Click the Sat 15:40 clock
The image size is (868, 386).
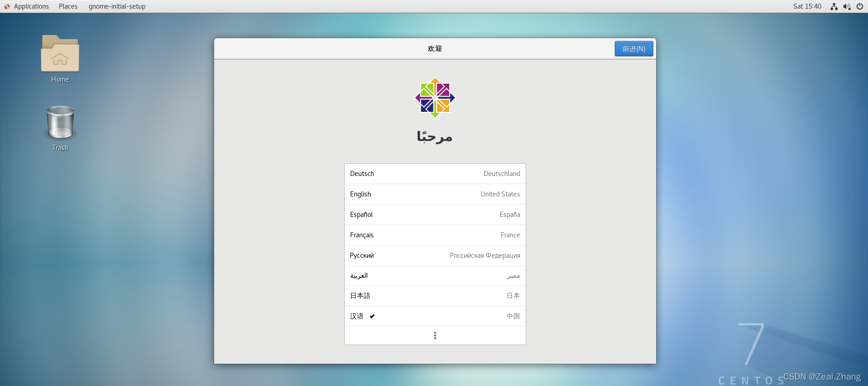click(807, 6)
